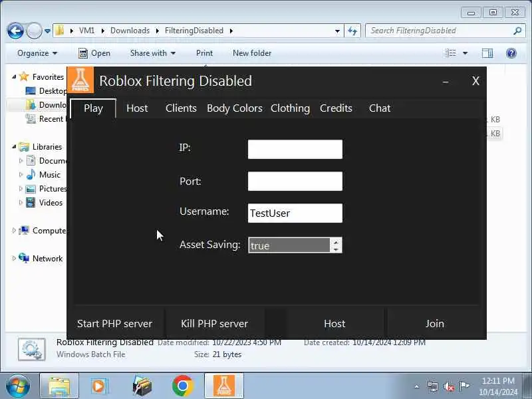Click batch file icon in details pane
Viewport: 532px width, 399px height.
click(x=31, y=349)
